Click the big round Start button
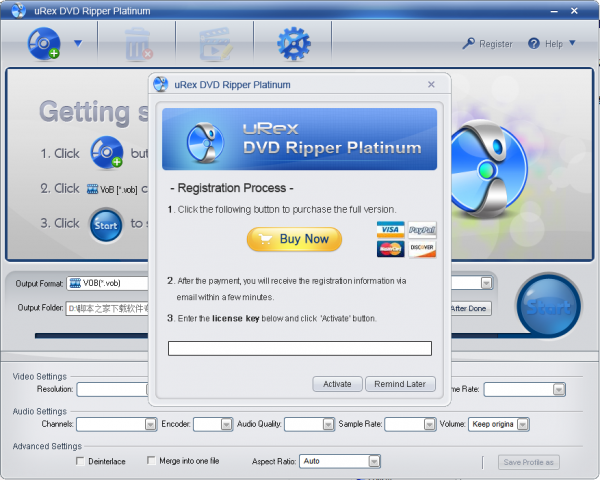The height and width of the screenshot is (480, 600). [x=548, y=306]
